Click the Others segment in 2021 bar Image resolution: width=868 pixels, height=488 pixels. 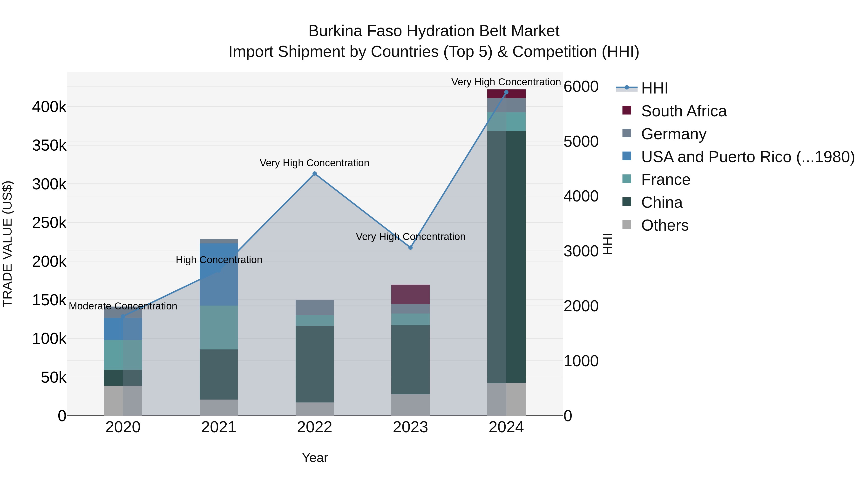pyautogui.click(x=219, y=408)
